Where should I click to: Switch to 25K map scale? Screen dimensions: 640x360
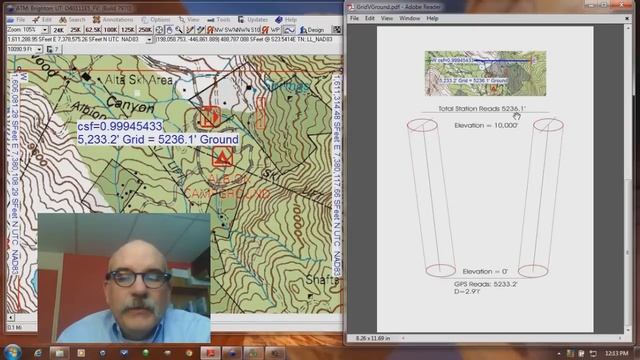[75, 30]
